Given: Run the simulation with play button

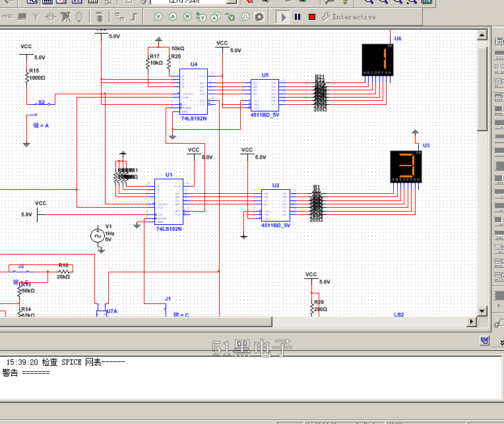Looking at the screenshot, I should pyautogui.click(x=283, y=17).
